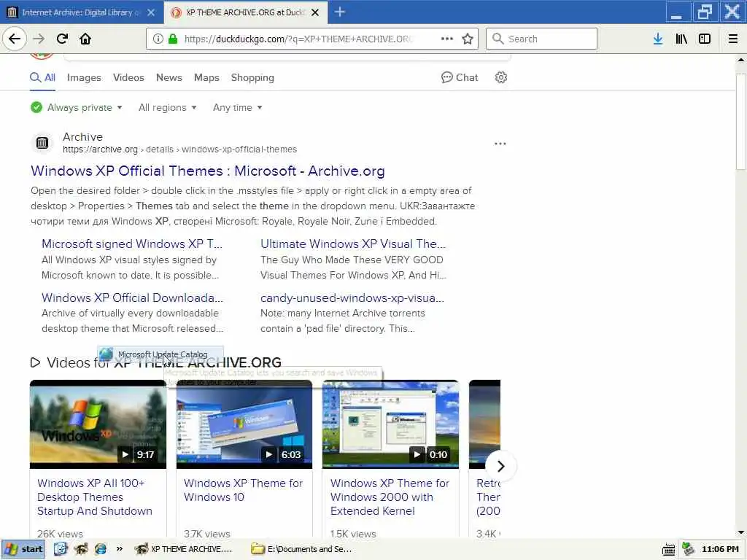
Task: Open DuckDuckGo search settings gear
Action: click(x=500, y=77)
